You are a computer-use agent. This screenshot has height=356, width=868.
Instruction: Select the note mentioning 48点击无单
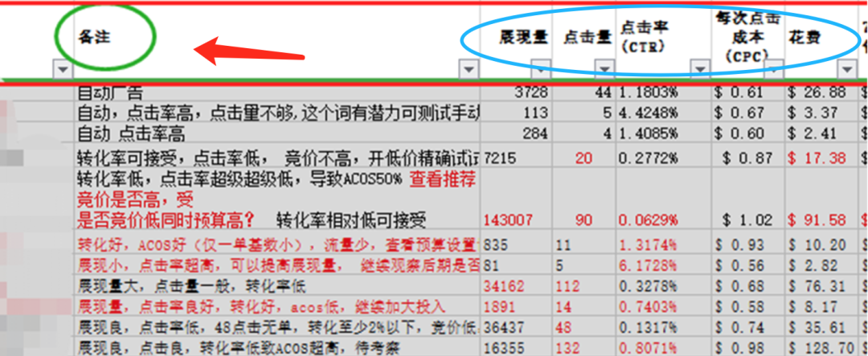coord(276,326)
